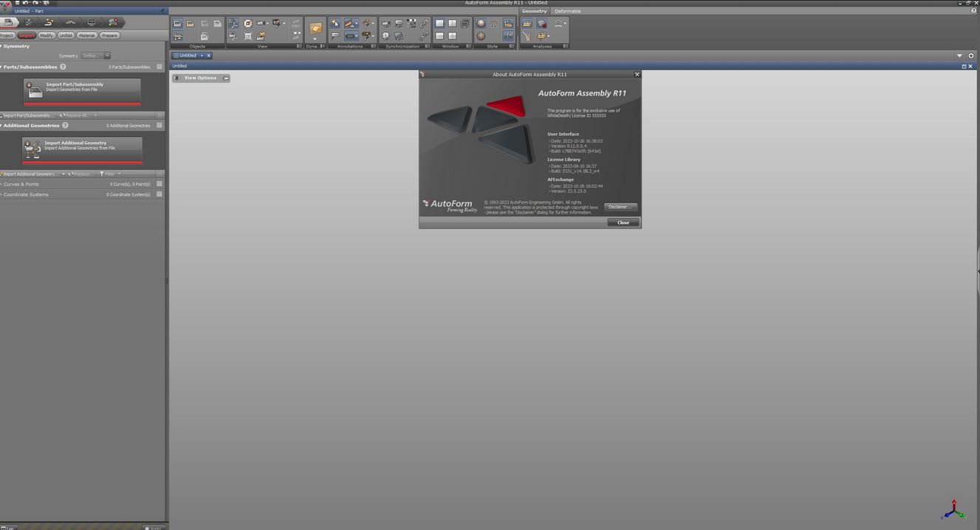980x530 pixels.
Task: Click the Redo icon in quick access bar
Action: coord(35,3)
